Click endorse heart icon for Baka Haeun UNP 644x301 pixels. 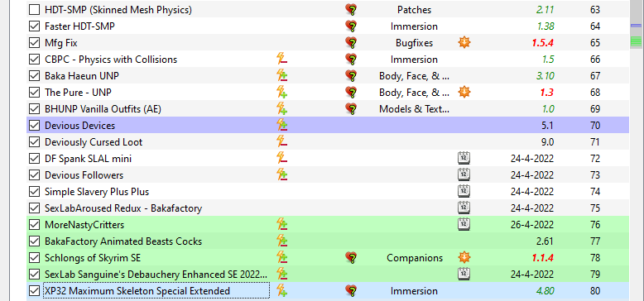351,76
